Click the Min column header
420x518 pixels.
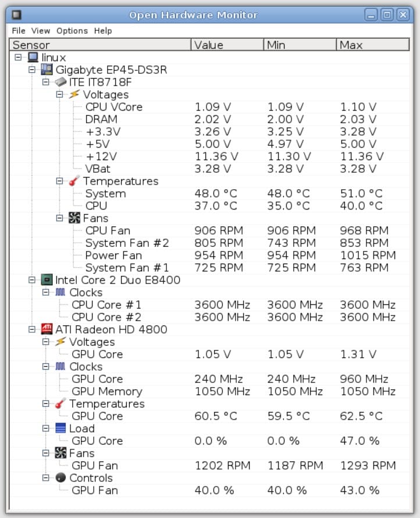300,45
